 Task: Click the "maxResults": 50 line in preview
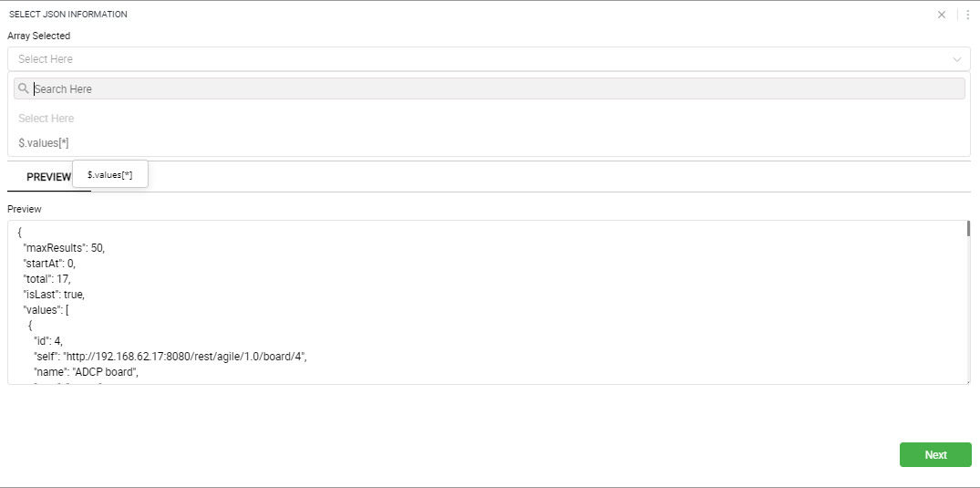(x=64, y=248)
